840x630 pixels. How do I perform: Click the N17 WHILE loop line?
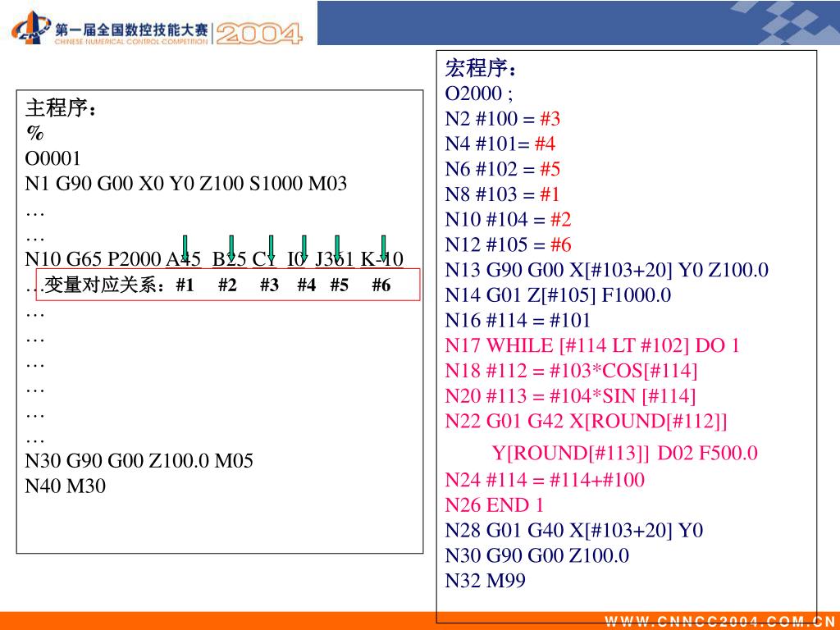pos(592,345)
